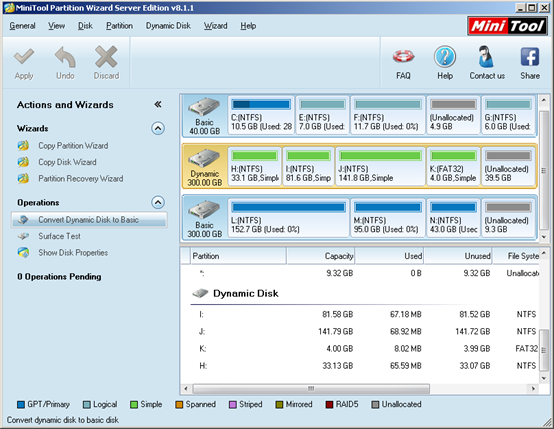
Task: Open the Wizard menu
Action: pyautogui.click(x=216, y=26)
